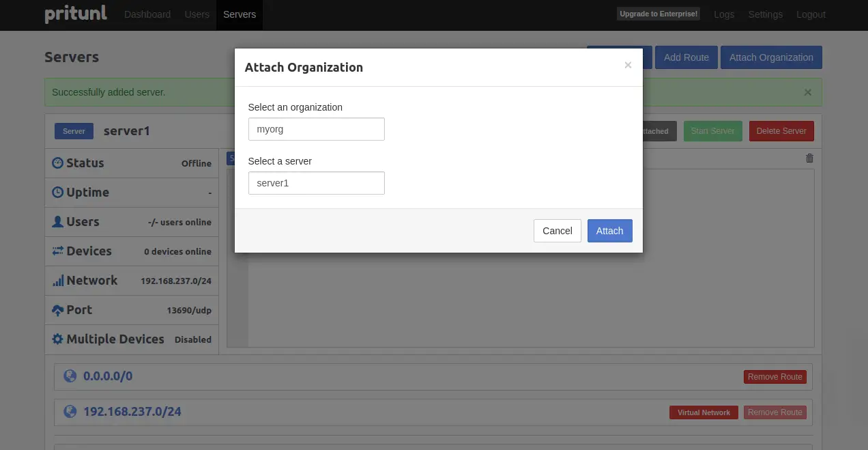Click the Add Route button

pyautogui.click(x=686, y=57)
